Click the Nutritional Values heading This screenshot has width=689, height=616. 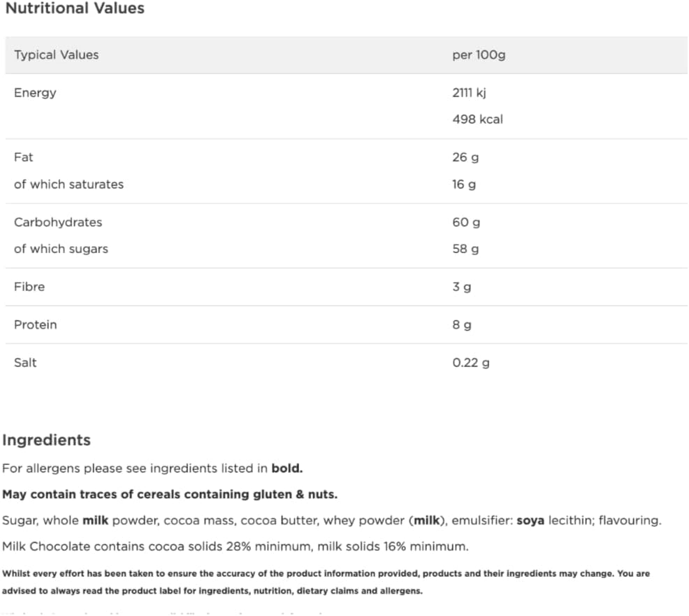[x=75, y=9]
